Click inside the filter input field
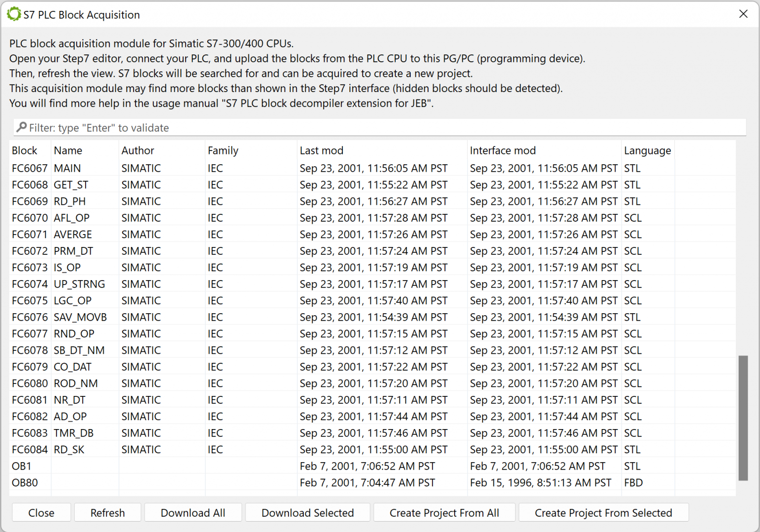760x532 pixels. 198,127
